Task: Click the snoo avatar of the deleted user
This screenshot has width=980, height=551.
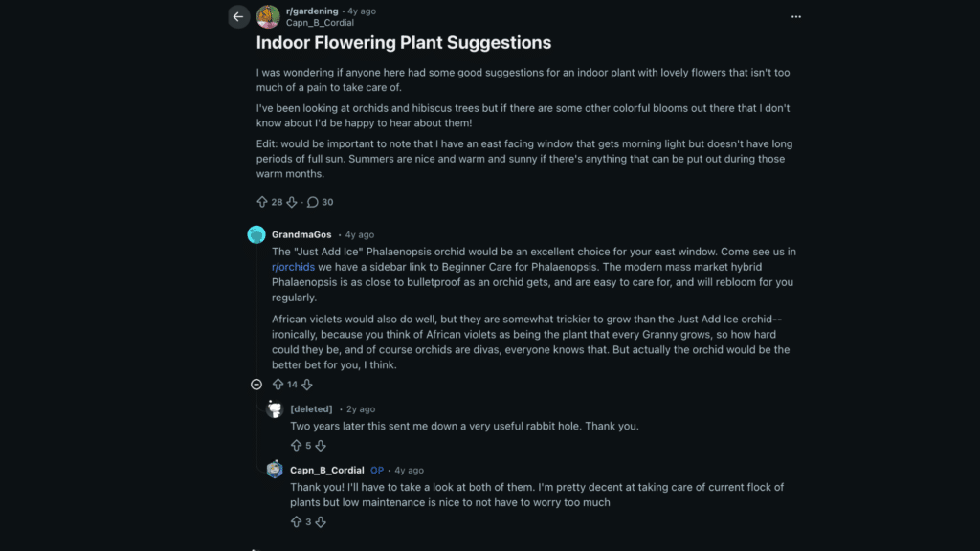Action: click(274, 408)
